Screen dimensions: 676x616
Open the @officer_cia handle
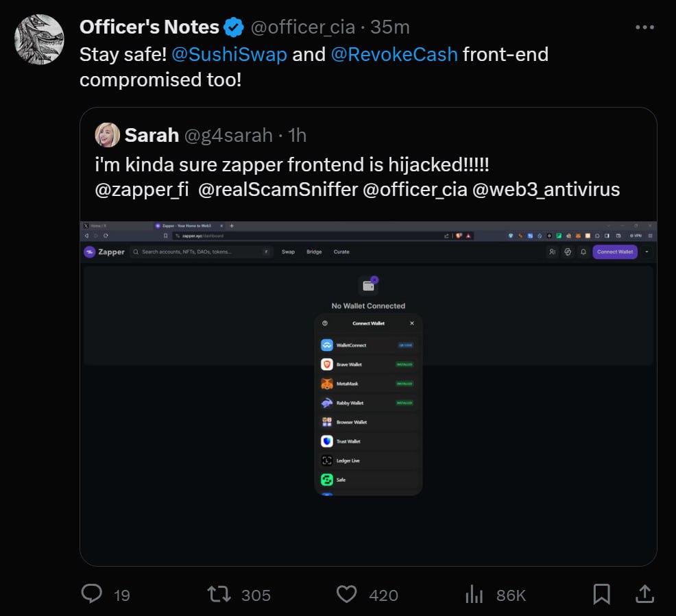(302, 27)
